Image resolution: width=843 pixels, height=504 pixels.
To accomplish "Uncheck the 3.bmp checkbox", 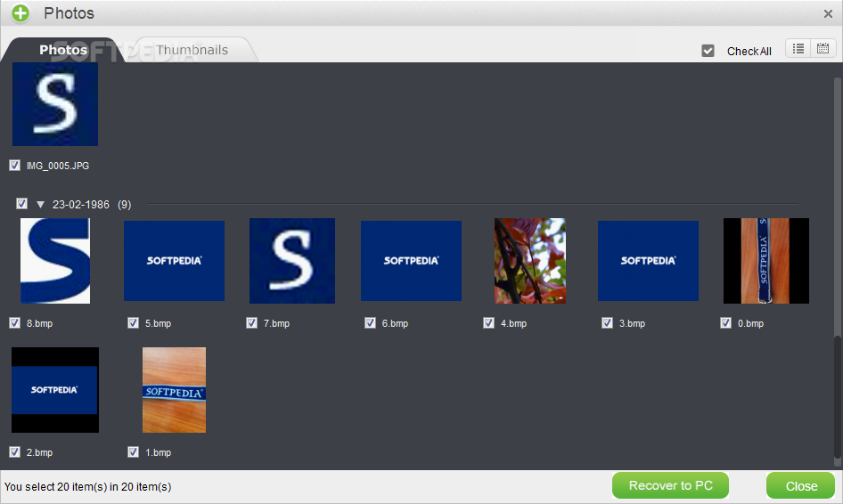I will click(607, 323).
